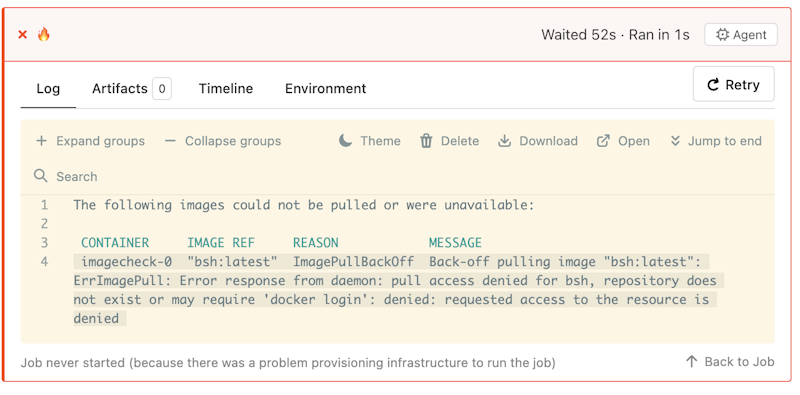Image resolution: width=800 pixels, height=395 pixels.
Task: Click the 'Waited 52s · Ran in 1s' text
Action: click(615, 35)
